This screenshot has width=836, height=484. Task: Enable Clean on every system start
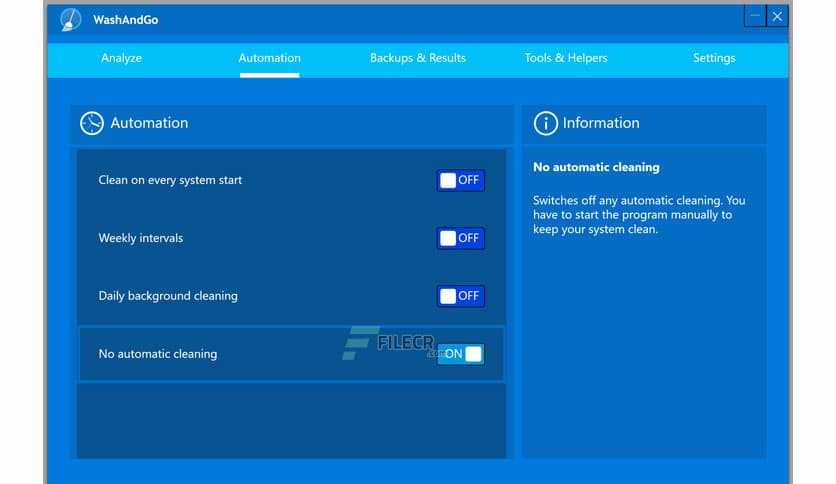[461, 180]
